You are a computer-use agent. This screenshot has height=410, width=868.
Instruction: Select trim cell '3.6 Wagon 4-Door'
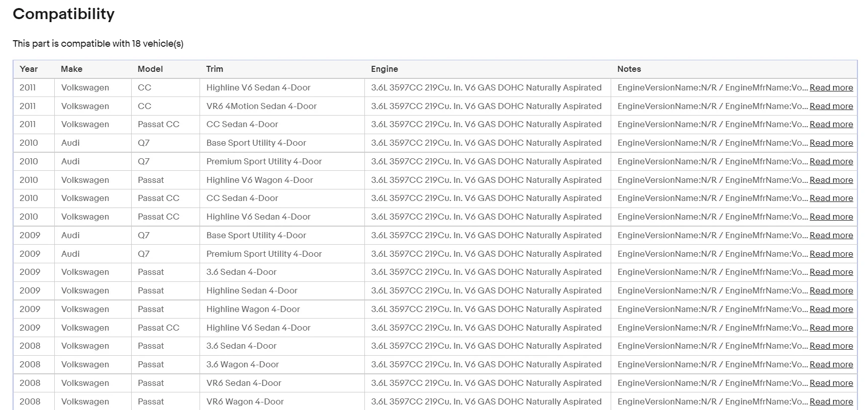tap(243, 364)
